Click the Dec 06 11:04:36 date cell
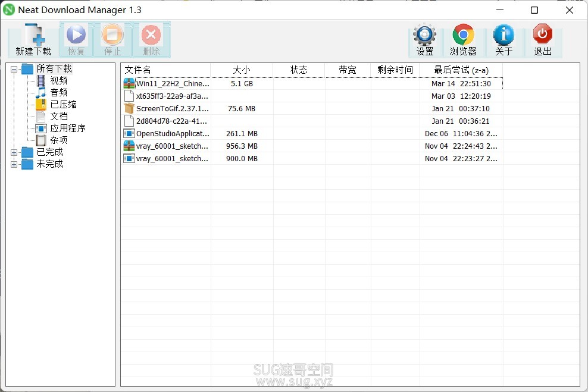The height and width of the screenshot is (392, 588). 461,133
